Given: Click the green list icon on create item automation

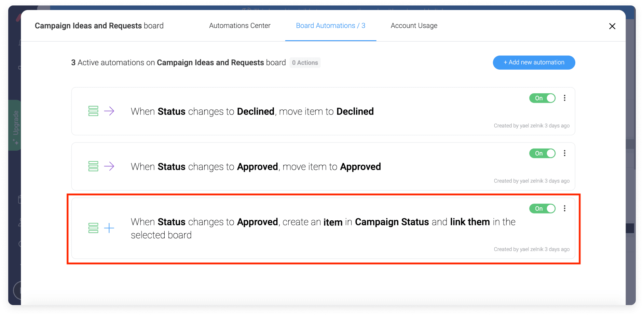Looking at the screenshot, I should tap(93, 228).
